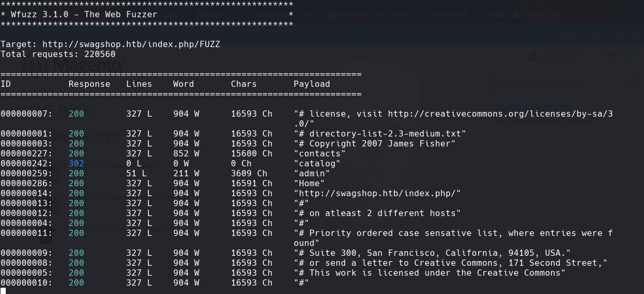Select "# or send a letter to Creative Commons" payload
This screenshot has height=294, width=644.
tap(451, 263)
